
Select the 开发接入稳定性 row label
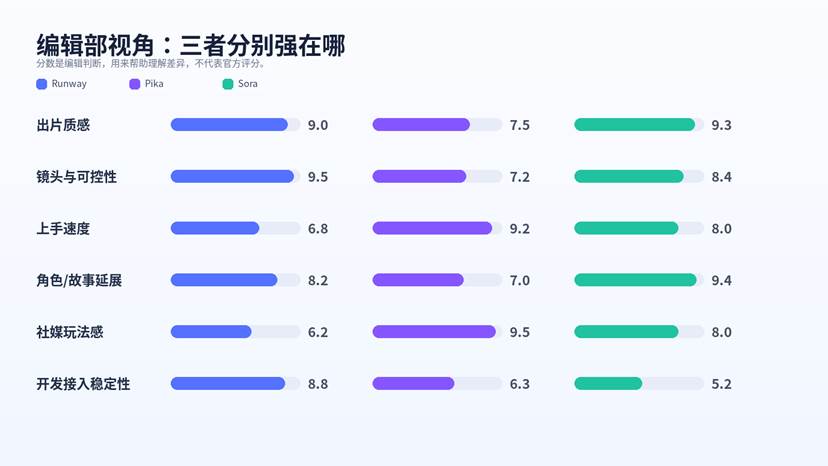[x=83, y=383]
